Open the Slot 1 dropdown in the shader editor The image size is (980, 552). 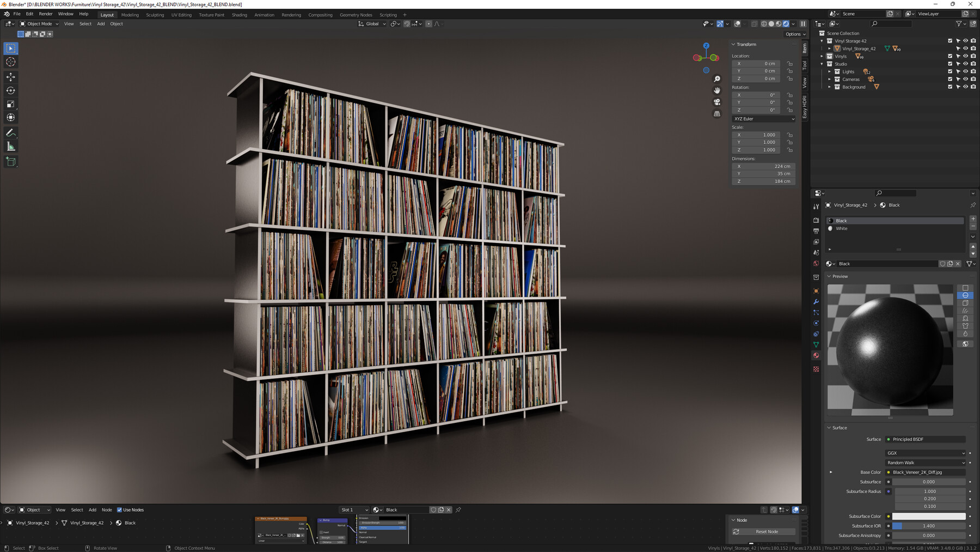click(354, 509)
